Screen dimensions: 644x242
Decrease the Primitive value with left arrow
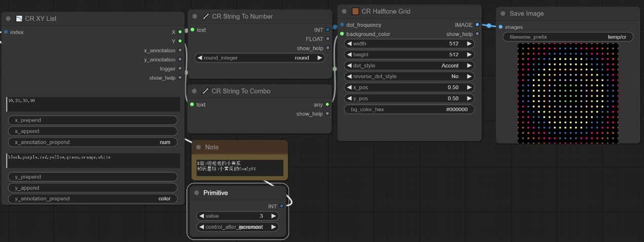click(201, 216)
